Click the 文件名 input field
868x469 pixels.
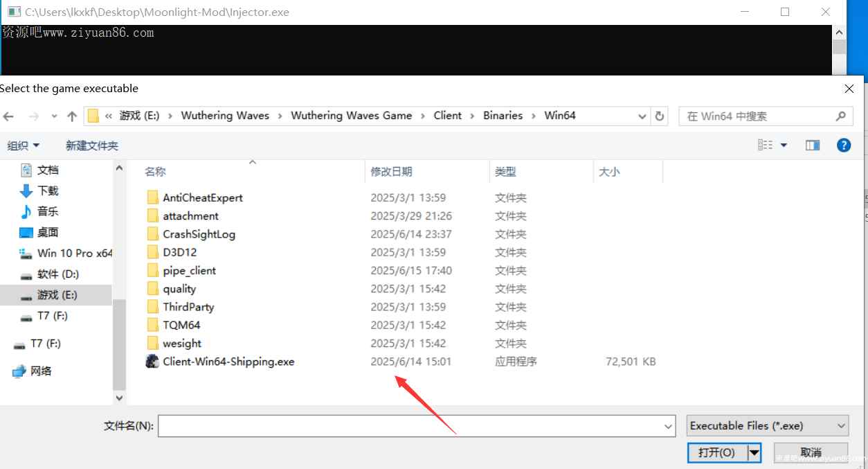point(410,426)
